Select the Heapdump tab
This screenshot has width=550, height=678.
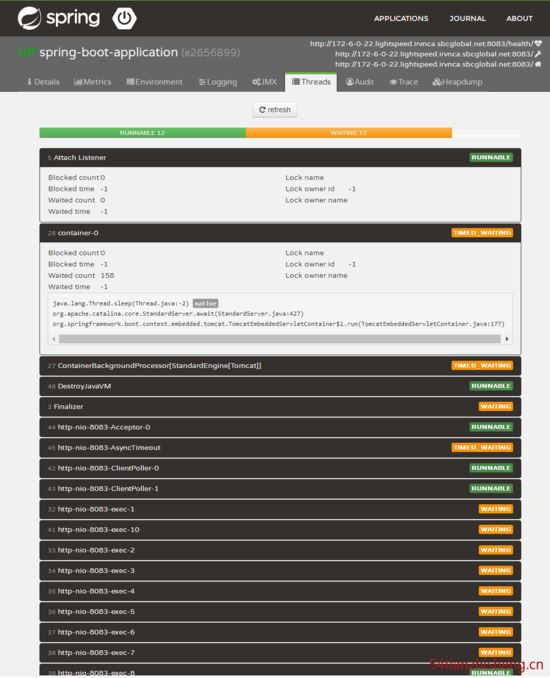pos(457,82)
